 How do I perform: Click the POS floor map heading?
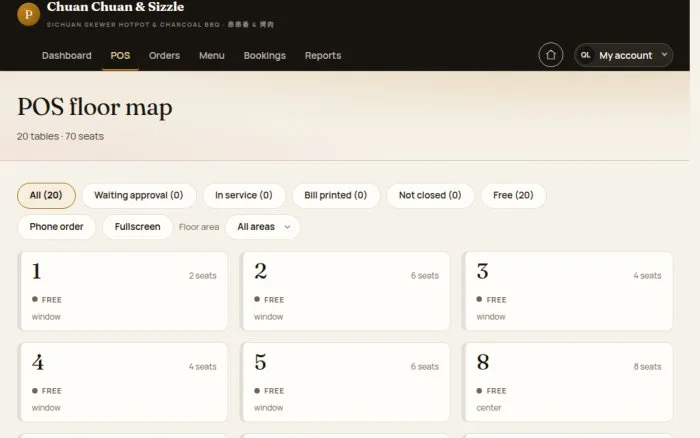pos(95,107)
